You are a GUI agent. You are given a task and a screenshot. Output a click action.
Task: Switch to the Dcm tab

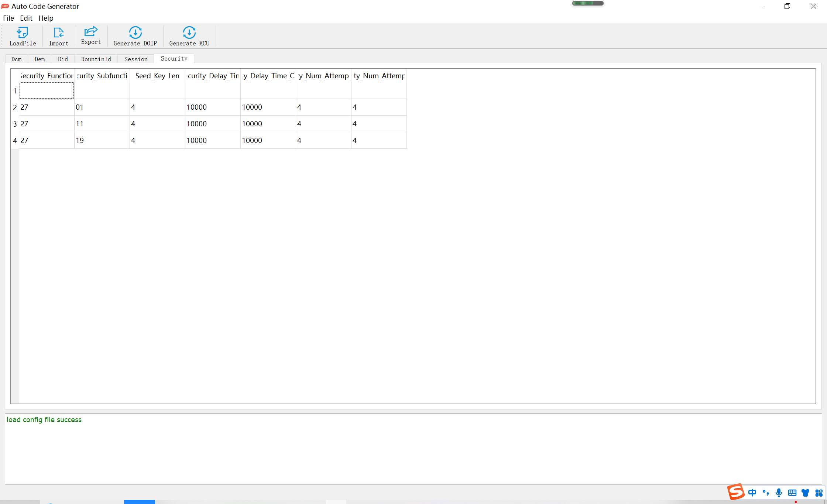point(17,59)
